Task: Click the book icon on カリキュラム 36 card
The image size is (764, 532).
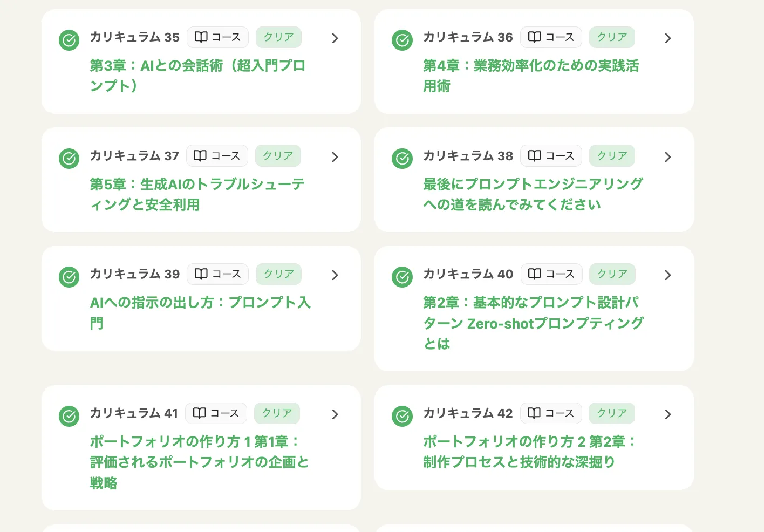Action: 534,37
